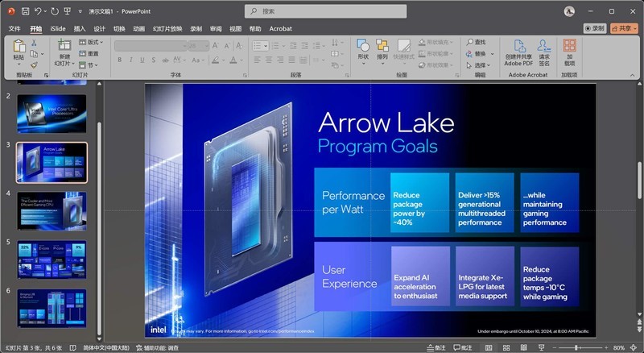Screen dimensions: 644x353
Task: Click the spell check book icon
Action: click(x=72, y=348)
